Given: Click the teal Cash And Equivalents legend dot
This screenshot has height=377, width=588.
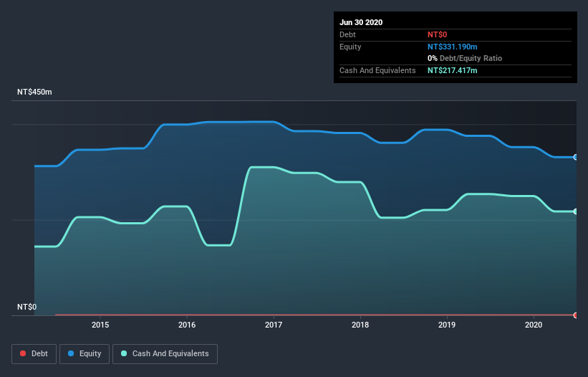Looking at the screenshot, I should [x=124, y=353].
